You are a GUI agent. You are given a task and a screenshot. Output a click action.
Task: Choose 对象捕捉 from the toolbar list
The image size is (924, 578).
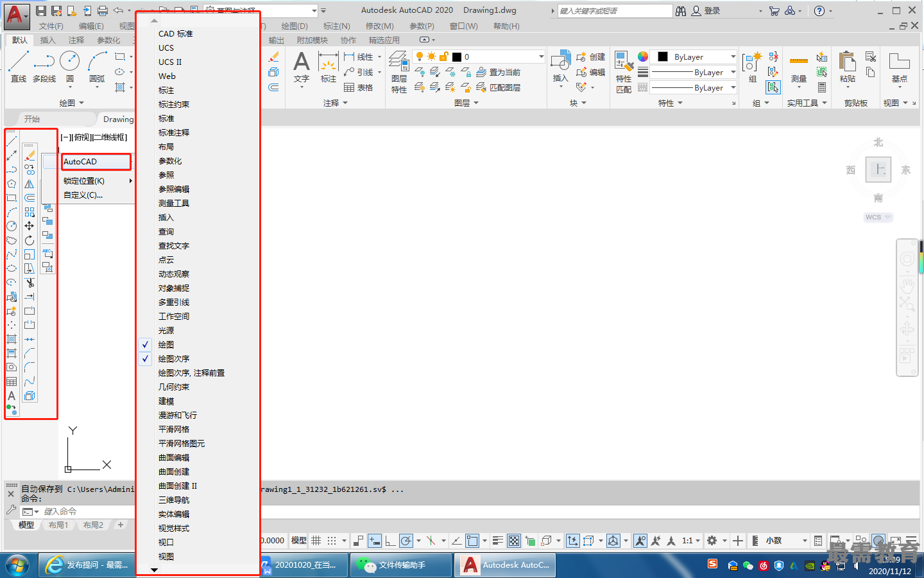click(x=174, y=288)
